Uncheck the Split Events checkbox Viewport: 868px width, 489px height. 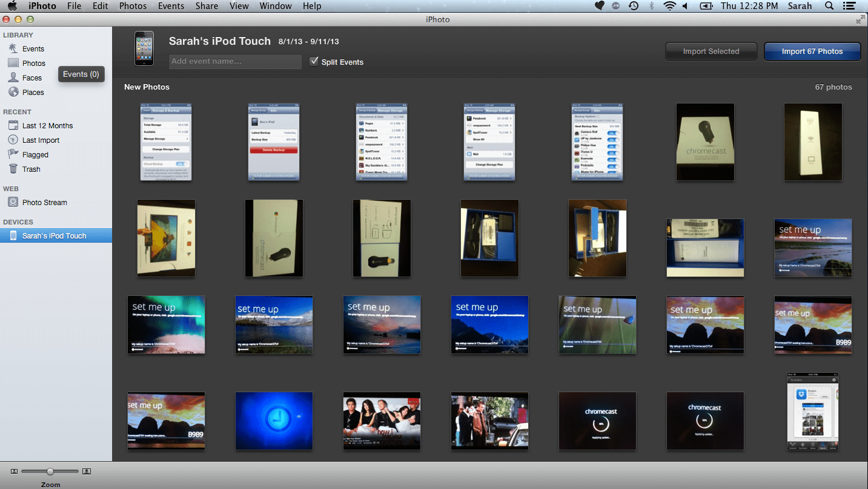pyautogui.click(x=314, y=61)
